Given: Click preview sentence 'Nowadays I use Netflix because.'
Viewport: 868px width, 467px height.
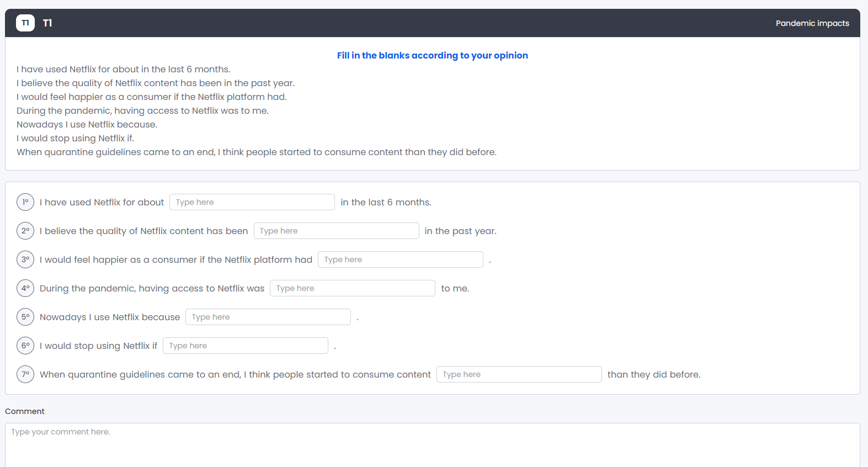Looking at the screenshot, I should coord(87,124).
